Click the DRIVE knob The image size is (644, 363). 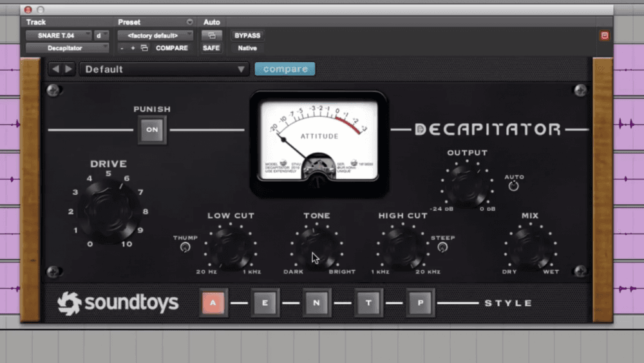[x=109, y=211]
